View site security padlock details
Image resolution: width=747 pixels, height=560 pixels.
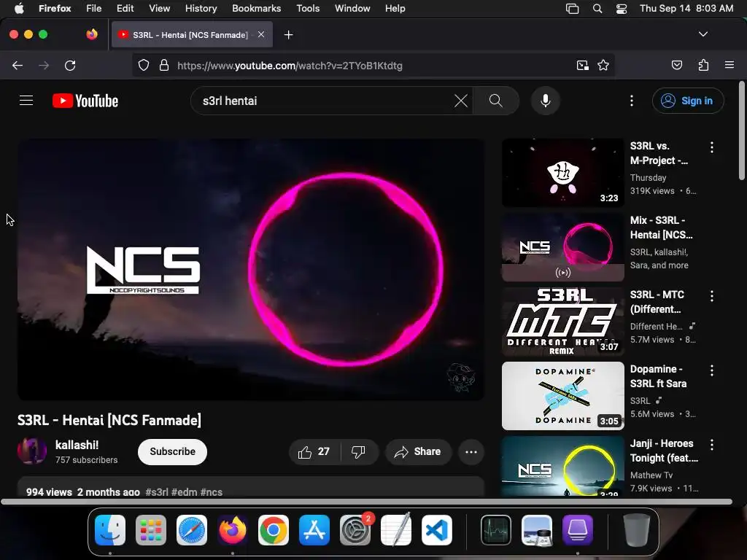(x=164, y=65)
